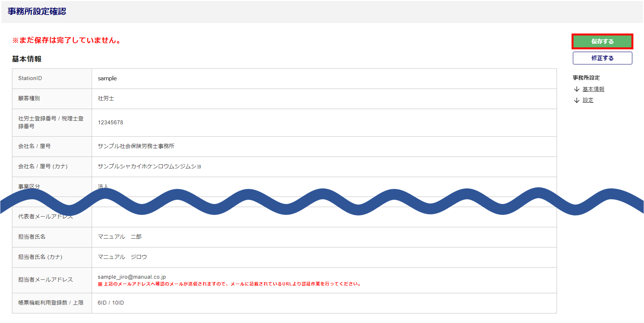Click email sample_jiro@manual.co.jp
The width and height of the screenshot is (644, 323).
pos(132,277)
